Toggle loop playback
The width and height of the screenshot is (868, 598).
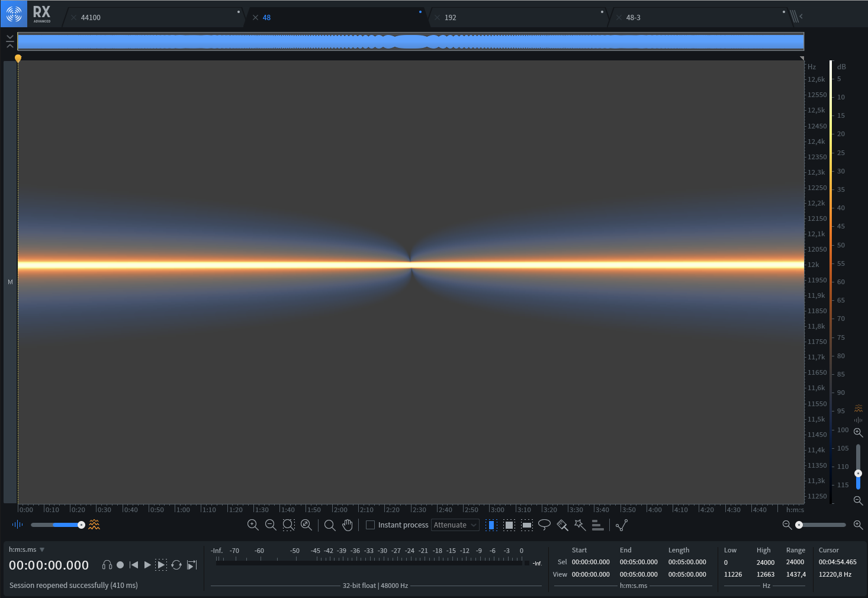click(176, 565)
